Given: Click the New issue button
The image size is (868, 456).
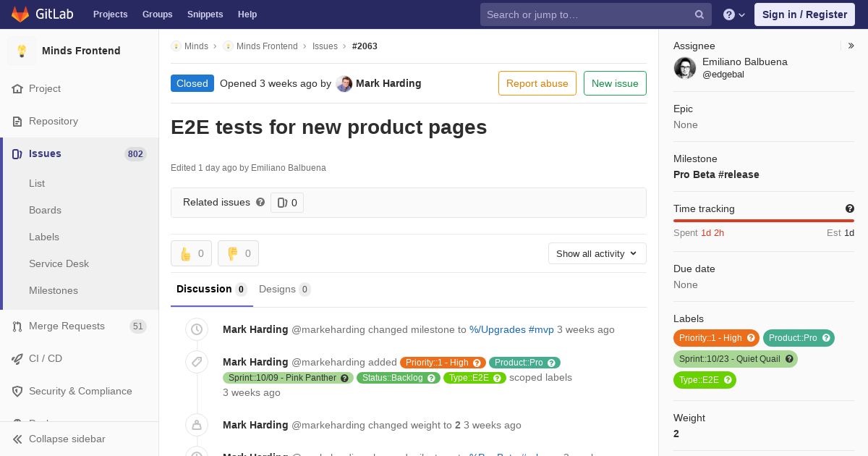Looking at the screenshot, I should [x=615, y=83].
